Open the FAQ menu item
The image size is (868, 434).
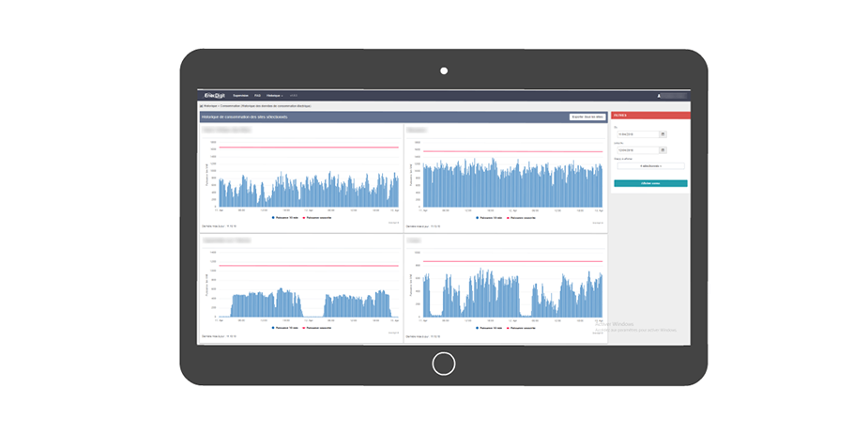coord(257,95)
